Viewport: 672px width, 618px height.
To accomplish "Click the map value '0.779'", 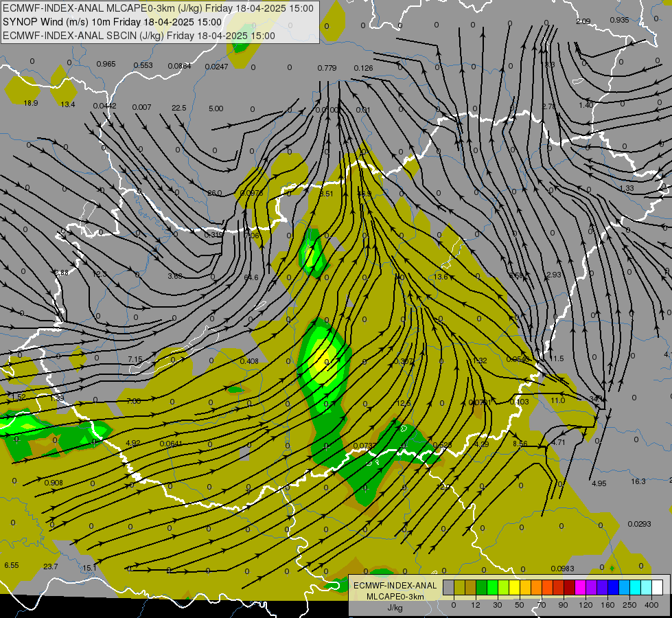I will pyautogui.click(x=327, y=68).
